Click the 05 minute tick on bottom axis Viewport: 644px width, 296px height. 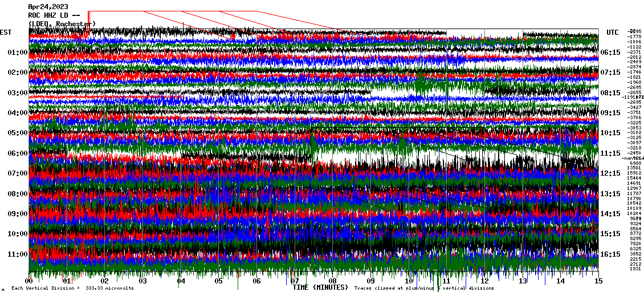[x=219, y=281]
